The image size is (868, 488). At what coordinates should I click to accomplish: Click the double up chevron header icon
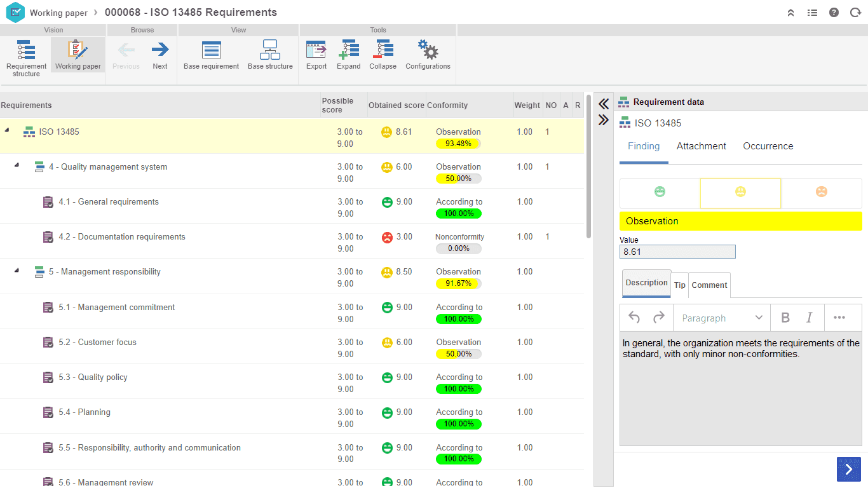(x=790, y=12)
